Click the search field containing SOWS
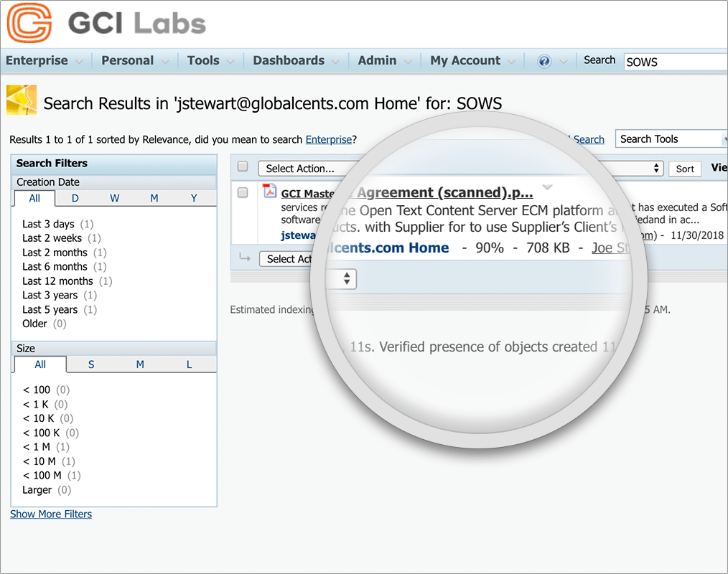728x574 pixels. 676,62
